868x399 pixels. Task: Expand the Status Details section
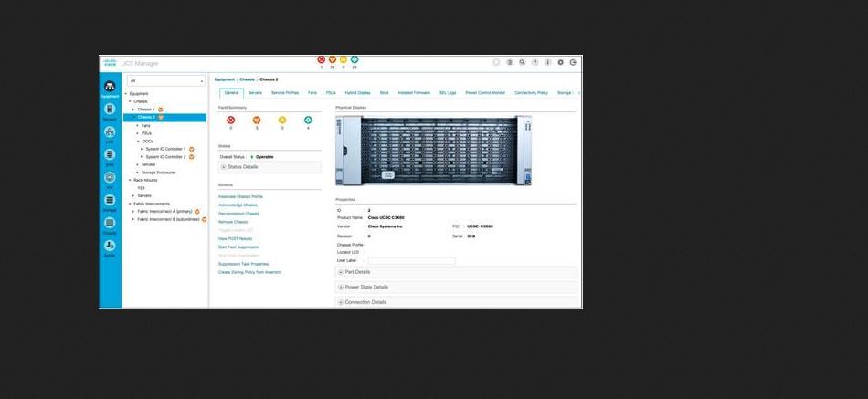pos(241,167)
